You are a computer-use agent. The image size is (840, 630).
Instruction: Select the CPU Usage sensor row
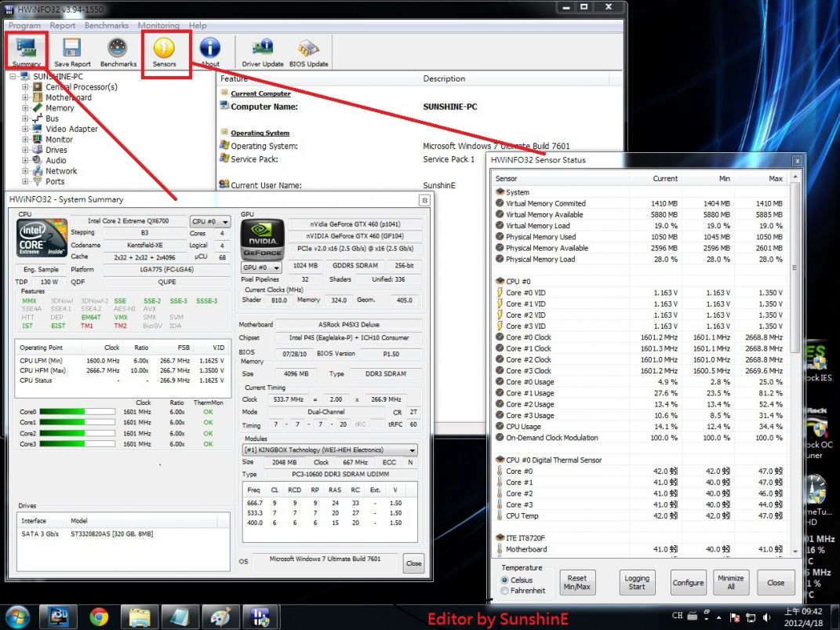click(640, 427)
